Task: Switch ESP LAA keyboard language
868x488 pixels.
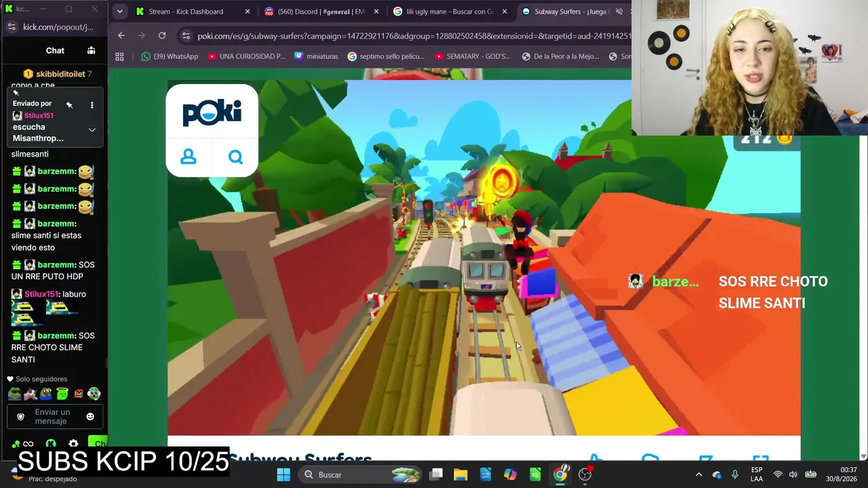Action: pyautogui.click(x=757, y=474)
